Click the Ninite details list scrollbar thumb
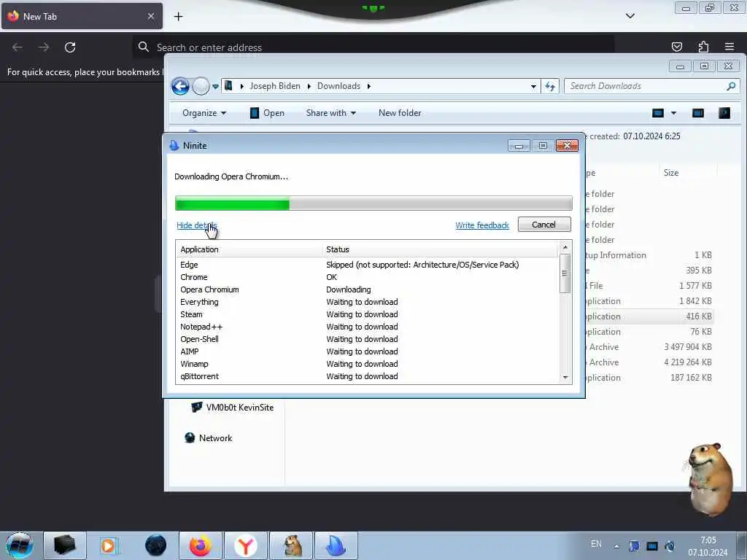747x560 pixels. [x=565, y=273]
